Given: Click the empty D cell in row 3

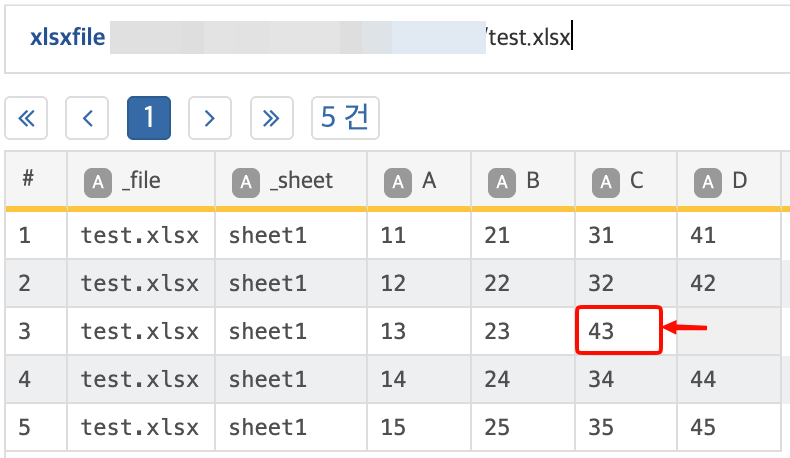Looking at the screenshot, I should point(728,331).
